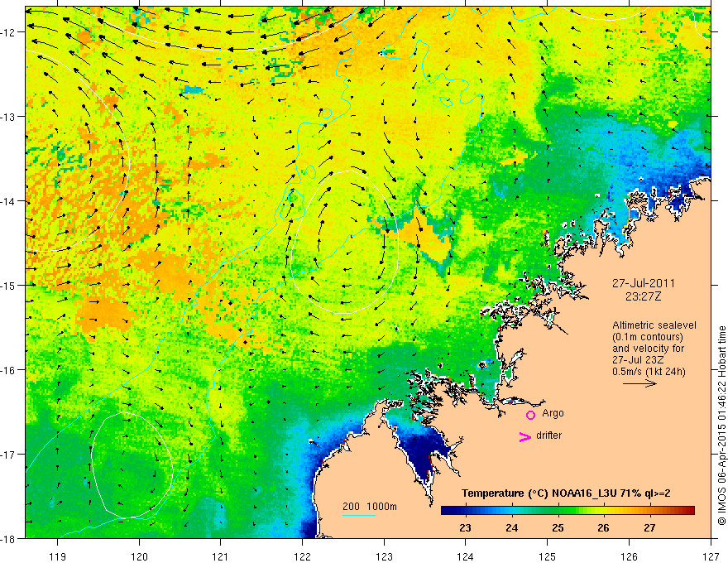Click the IMOS copyright timestamp text
This screenshot has height=563, width=728.
[x=721, y=426]
